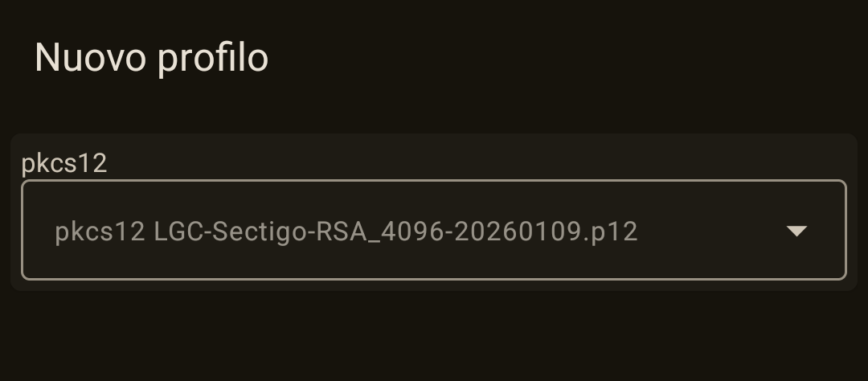This screenshot has height=381, width=868.
Task: Show pkcs12 file options via arrow
Action: [796, 231]
